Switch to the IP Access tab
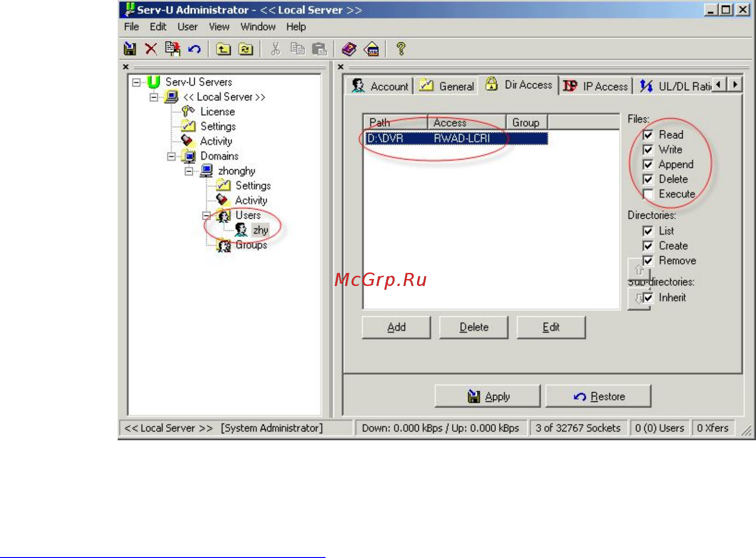This screenshot has width=756, height=558. click(x=596, y=86)
